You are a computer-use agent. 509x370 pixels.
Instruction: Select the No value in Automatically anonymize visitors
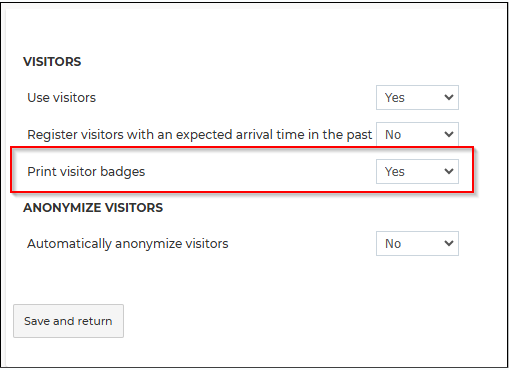(393, 244)
